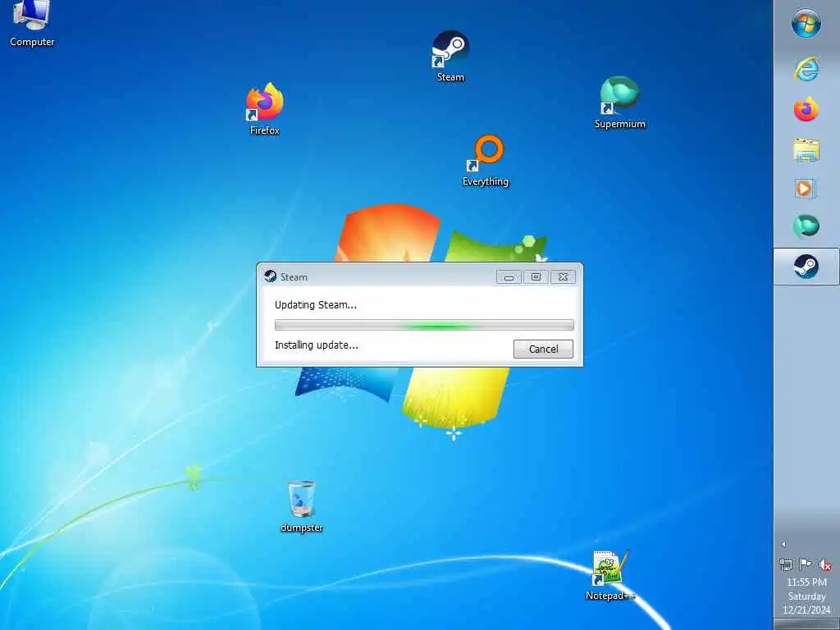The width and height of the screenshot is (840, 630).
Task: Open the Computer desktop icon
Action: 32,24
